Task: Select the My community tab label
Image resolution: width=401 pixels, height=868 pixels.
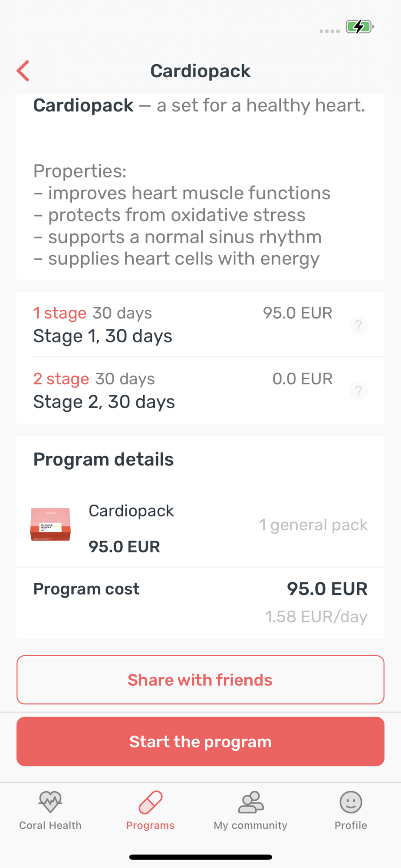Action: (250, 825)
